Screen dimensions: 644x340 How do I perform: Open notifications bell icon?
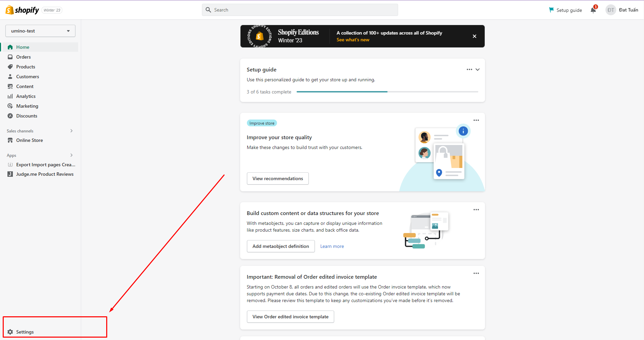(593, 10)
